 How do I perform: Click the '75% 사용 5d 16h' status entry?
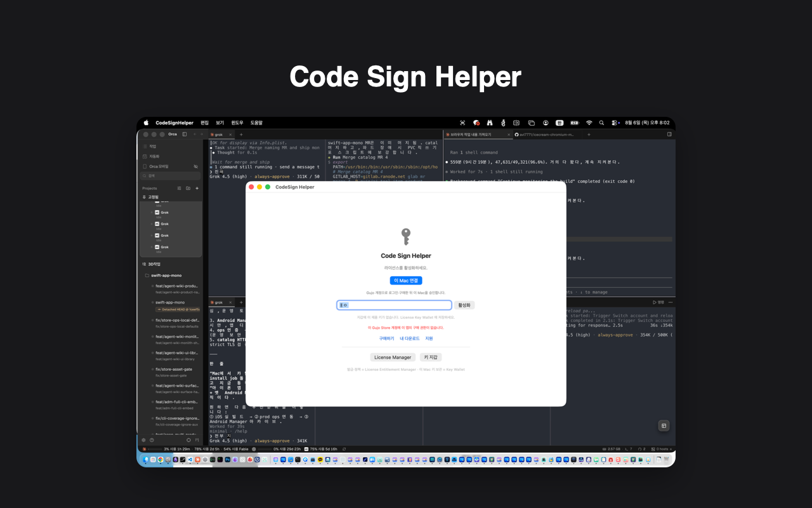(321, 449)
